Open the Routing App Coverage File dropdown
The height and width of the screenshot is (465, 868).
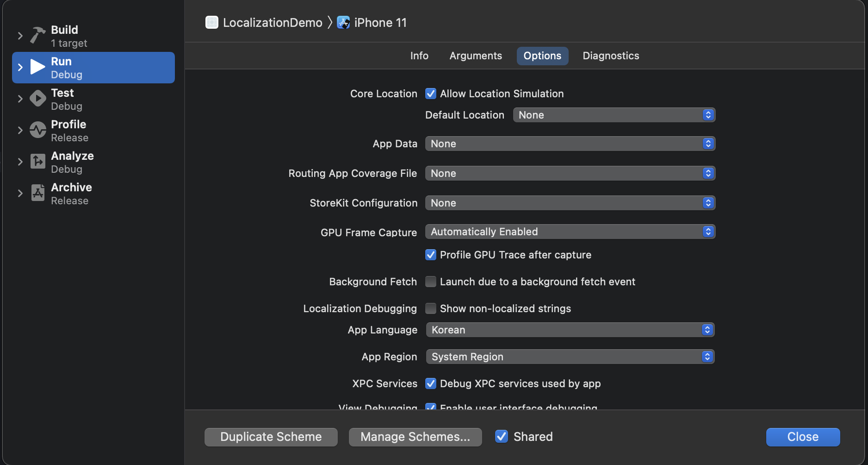coord(570,173)
